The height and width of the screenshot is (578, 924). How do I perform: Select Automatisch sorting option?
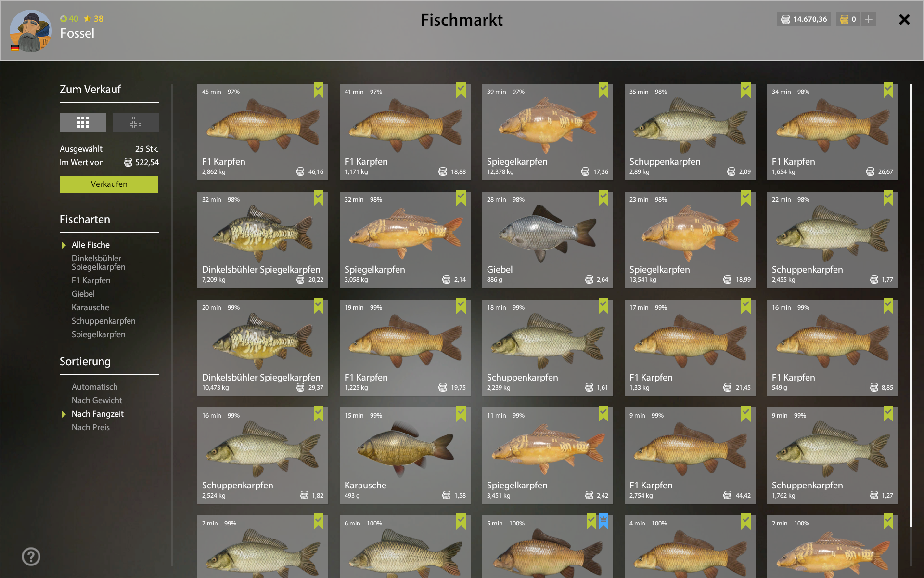coord(94,387)
